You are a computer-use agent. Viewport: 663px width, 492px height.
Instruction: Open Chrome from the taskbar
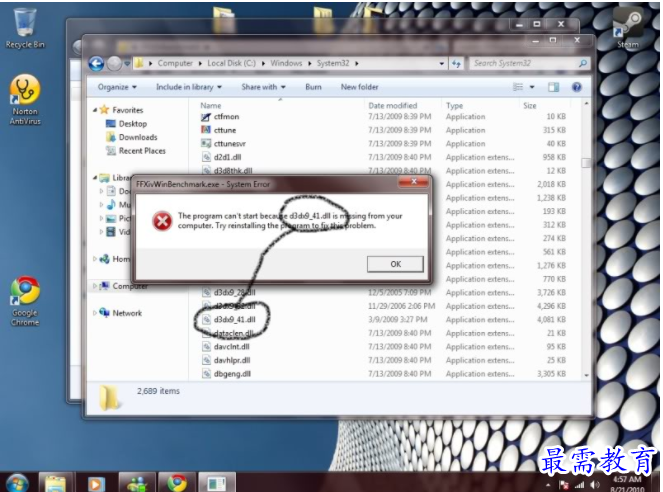177,483
